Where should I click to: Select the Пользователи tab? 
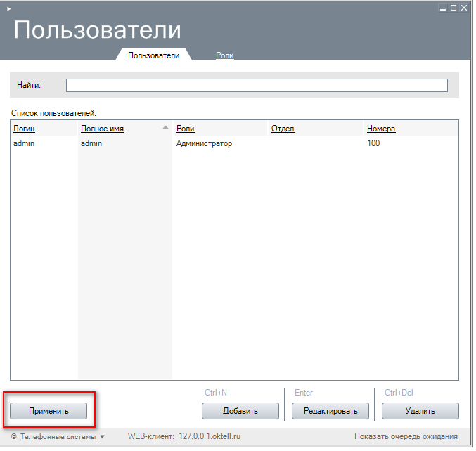click(153, 55)
